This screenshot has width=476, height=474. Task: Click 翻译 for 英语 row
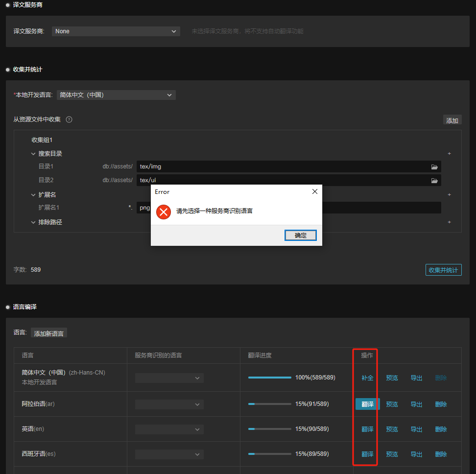[367, 429]
